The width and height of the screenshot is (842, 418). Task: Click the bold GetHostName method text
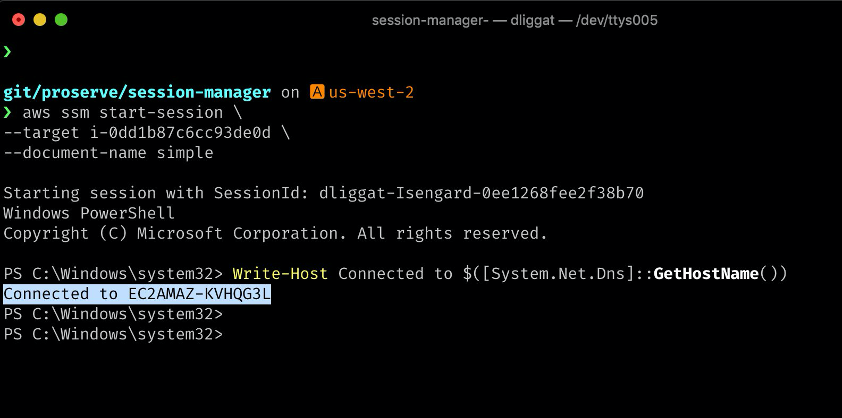706,274
